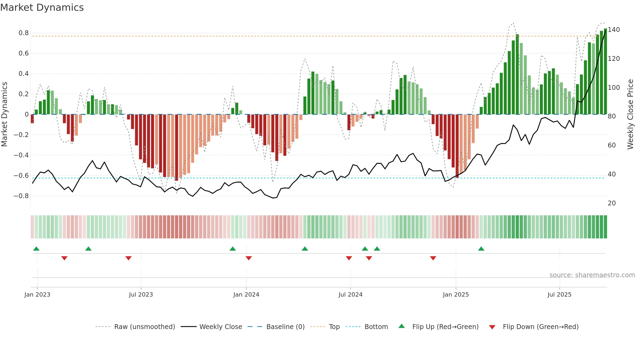Click the earliest green Flip Up marker at Jan 2023
Image resolution: width=644 pixels, height=362 pixels.
coord(36,249)
